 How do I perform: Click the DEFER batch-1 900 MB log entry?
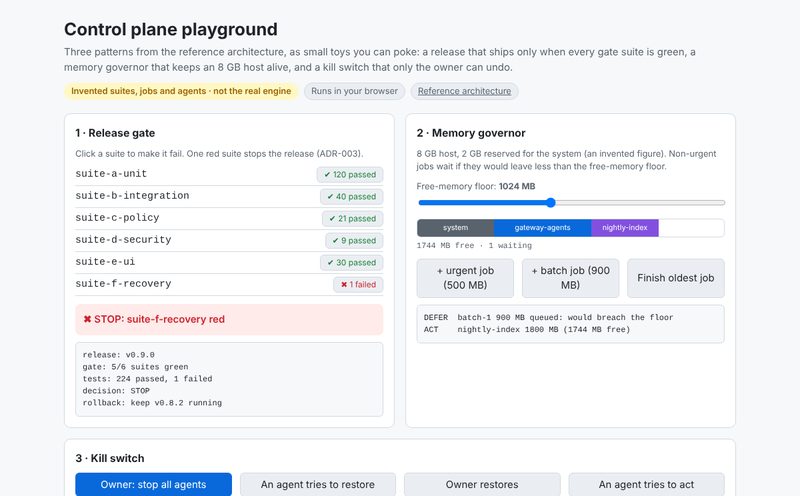(548, 317)
